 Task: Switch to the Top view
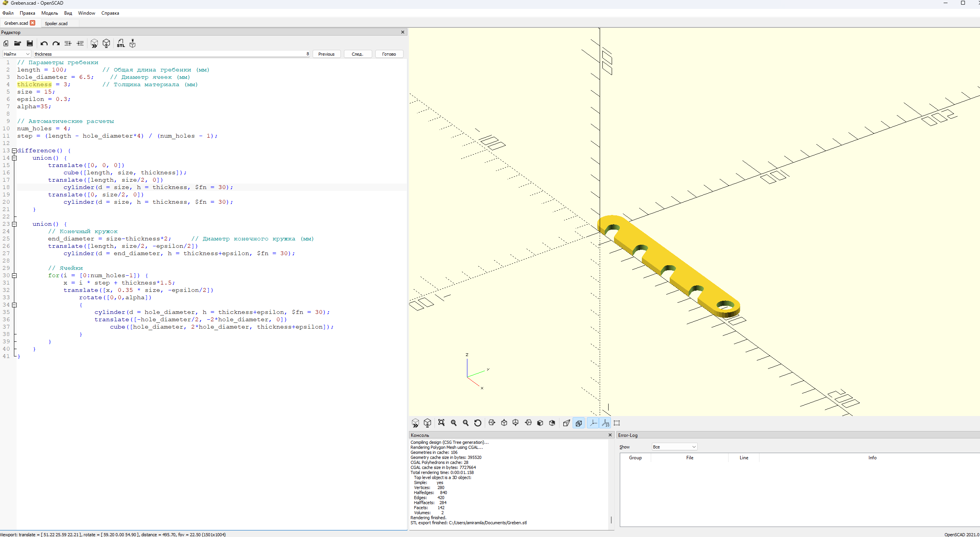504,423
